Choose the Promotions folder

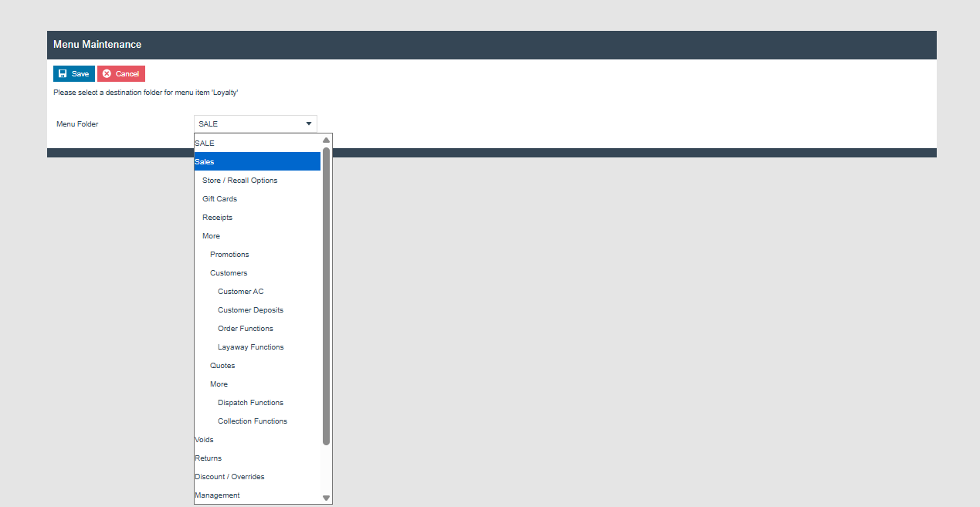pos(229,254)
